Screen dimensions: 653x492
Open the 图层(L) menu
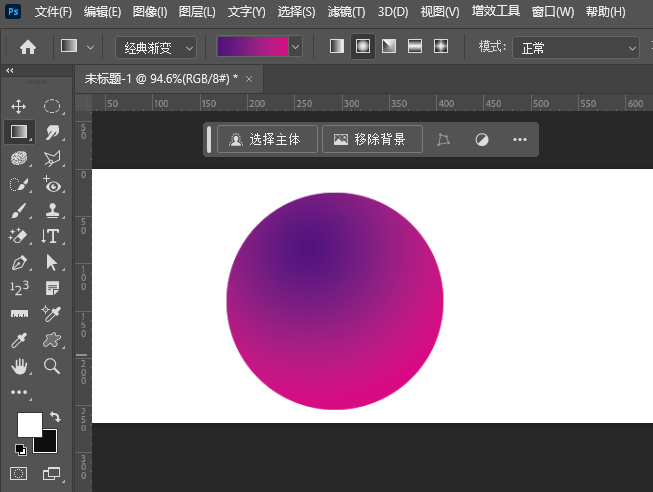tap(197, 12)
